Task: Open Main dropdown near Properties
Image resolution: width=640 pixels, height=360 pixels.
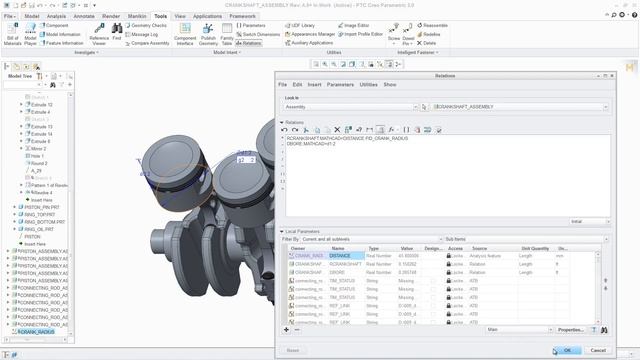Action: pyautogui.click(x=520, y=330)
